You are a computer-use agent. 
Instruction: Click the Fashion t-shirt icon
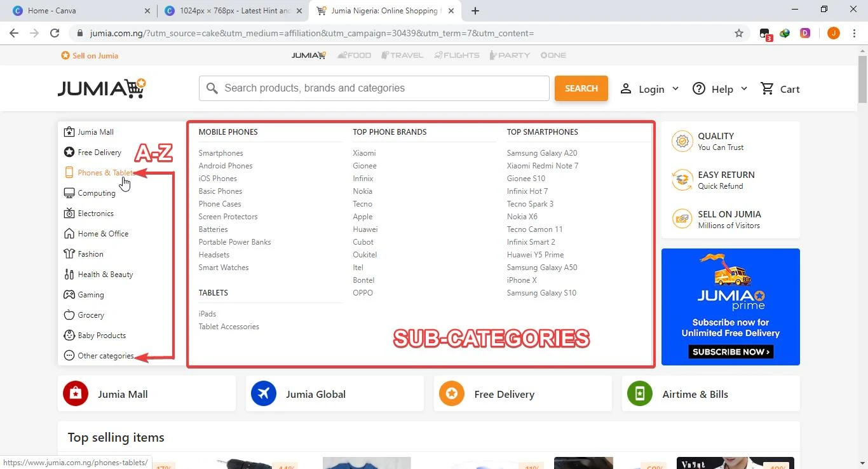(x=69, y=254)
